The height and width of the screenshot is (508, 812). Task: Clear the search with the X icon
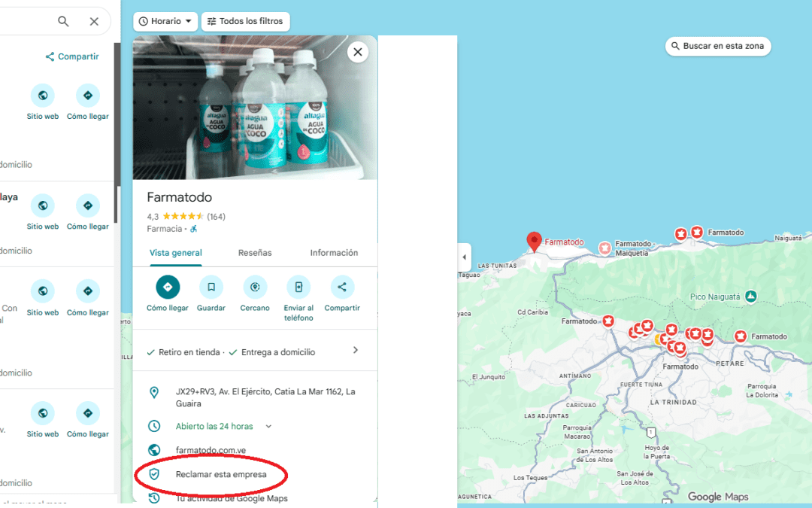[94, 21]
